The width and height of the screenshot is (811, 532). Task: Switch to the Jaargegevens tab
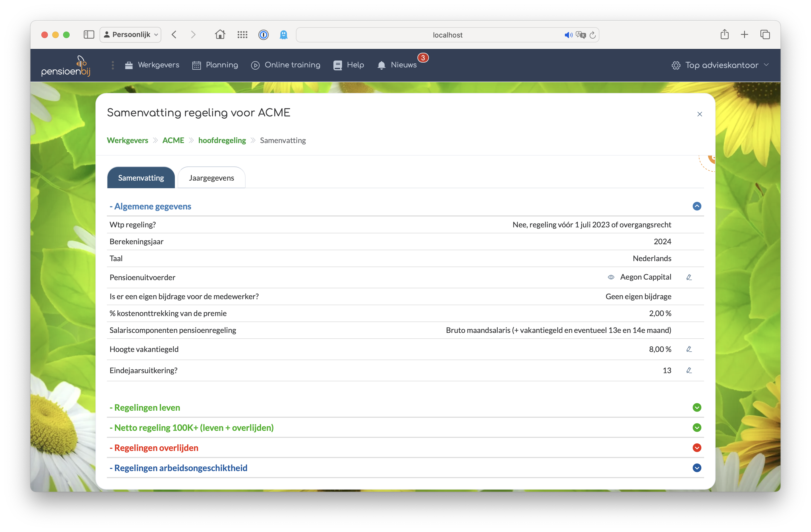[x=211, y=178]
